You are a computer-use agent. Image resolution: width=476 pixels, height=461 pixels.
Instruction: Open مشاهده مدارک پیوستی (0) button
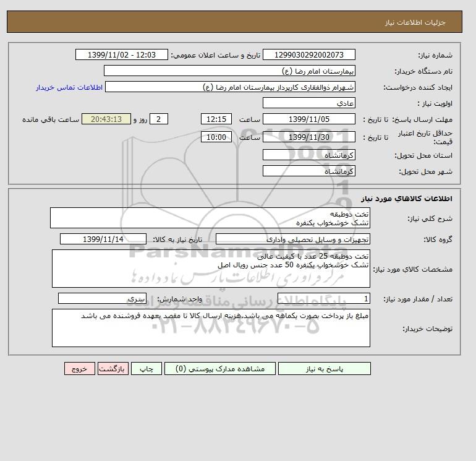[220, 369]
